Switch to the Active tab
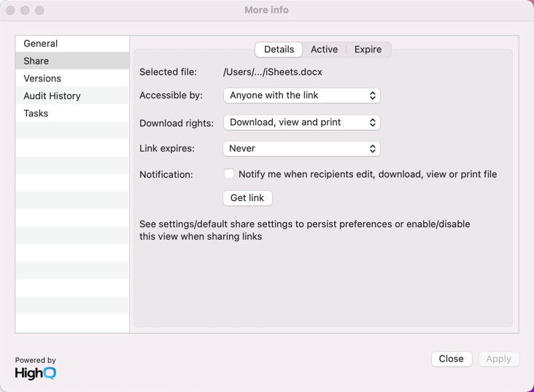534x392 pixels. click(x=324, y=50)
